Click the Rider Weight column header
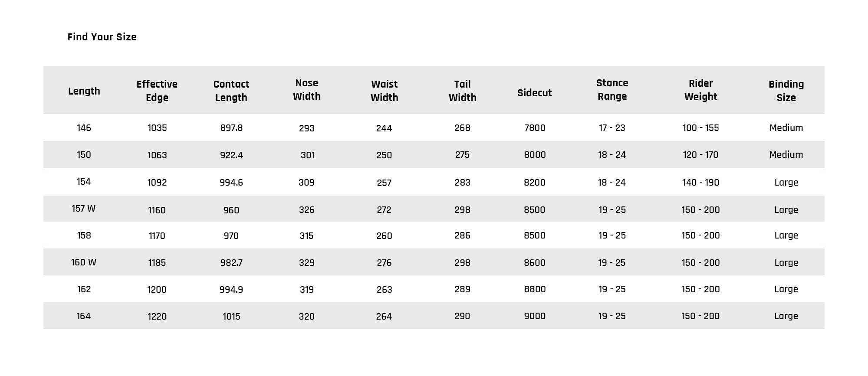The width and height of the screenshot is (868, 376). click(700, 90)
